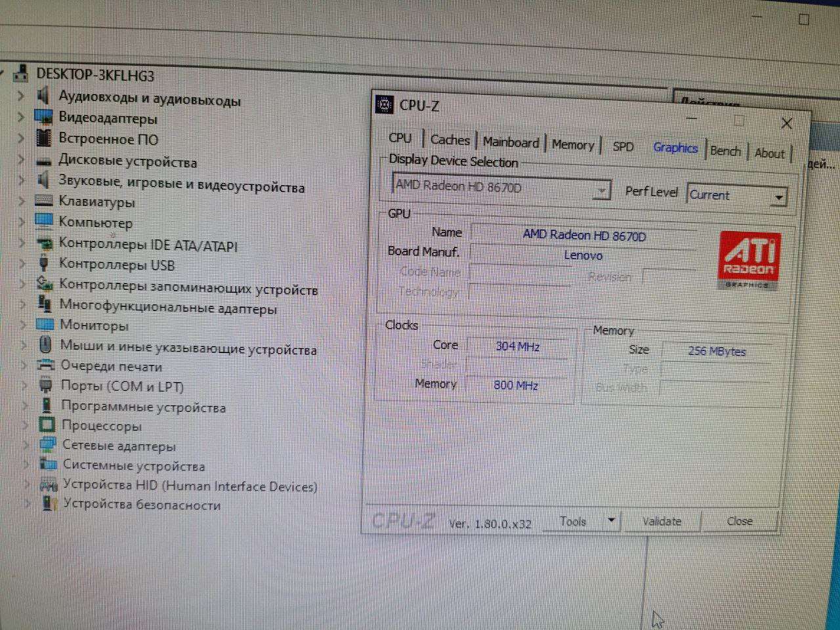Select the Устройства безопасности tree item
The width and height of the screenshot is (840, 630).
(x=142, y=505)
